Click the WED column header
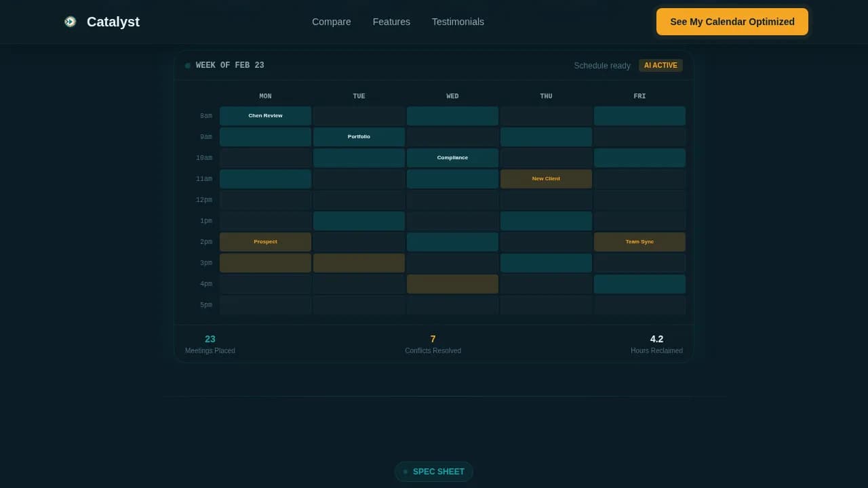 452,96
